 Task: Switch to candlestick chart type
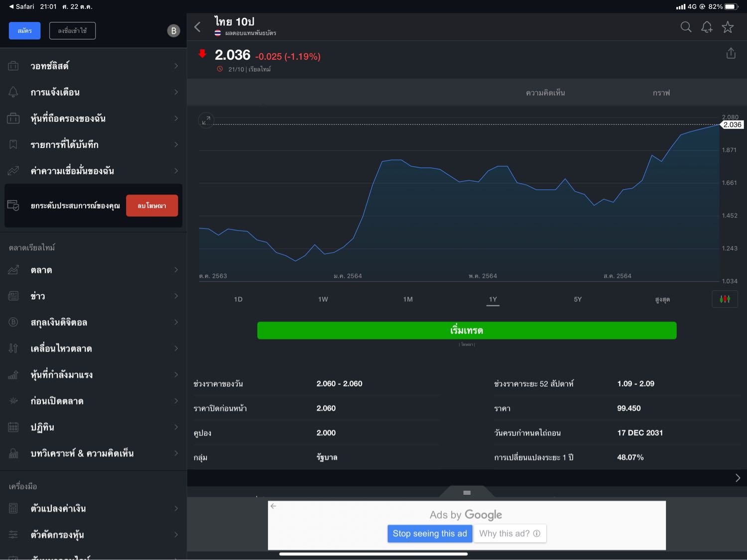[x=725, y=299]
